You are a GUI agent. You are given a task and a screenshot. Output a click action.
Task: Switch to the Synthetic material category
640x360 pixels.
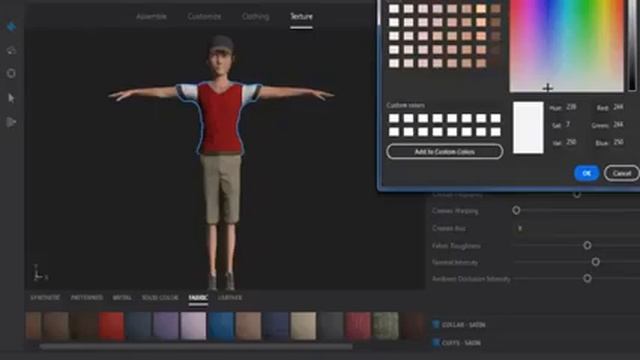click(x=45, y=298)
